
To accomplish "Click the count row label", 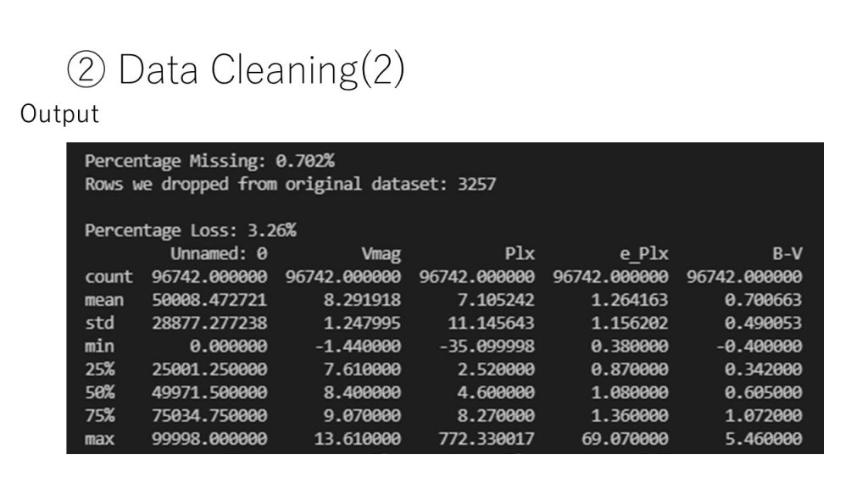I will pos(109,277).
